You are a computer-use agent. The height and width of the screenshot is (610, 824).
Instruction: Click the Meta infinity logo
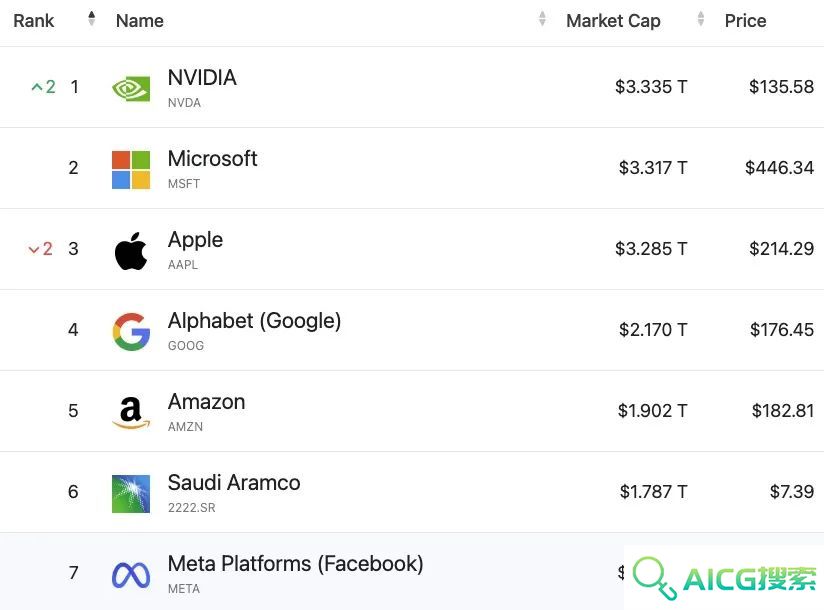click(131, 575)
